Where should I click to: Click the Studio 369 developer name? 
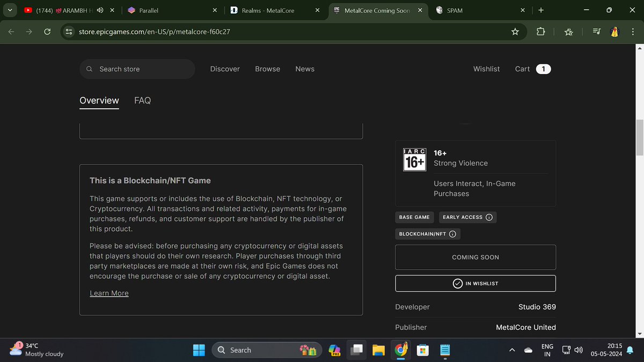(537, 307)
